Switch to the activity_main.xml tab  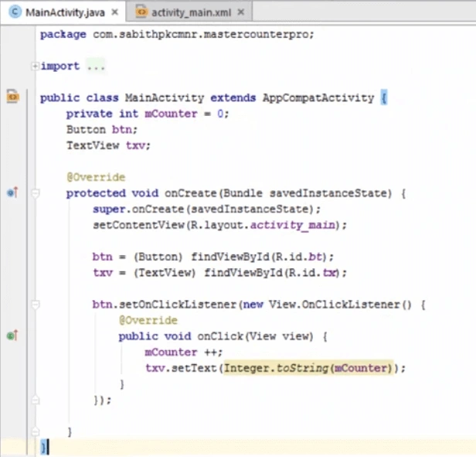tap(189, 12)
